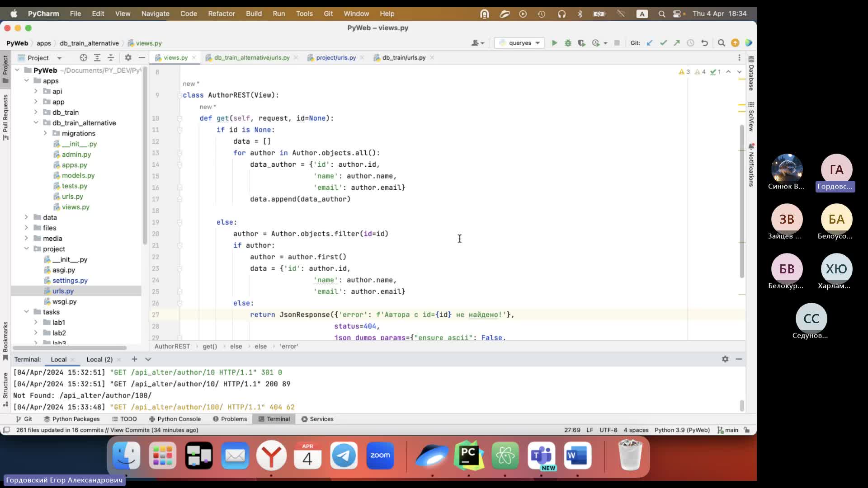Open the Refactor menu
Image resolution: width=868 pixels, height=488 pixels.
(222, 14)
